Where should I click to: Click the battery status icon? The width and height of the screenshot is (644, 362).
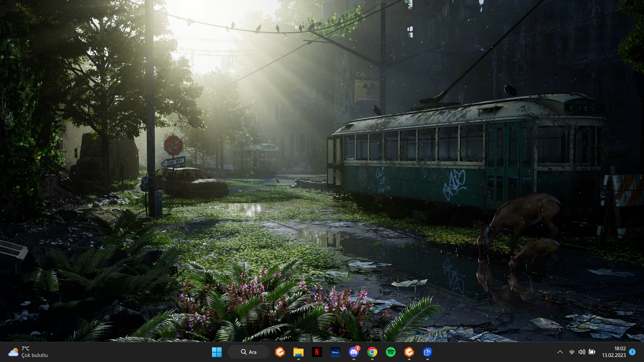coord(592,352)
